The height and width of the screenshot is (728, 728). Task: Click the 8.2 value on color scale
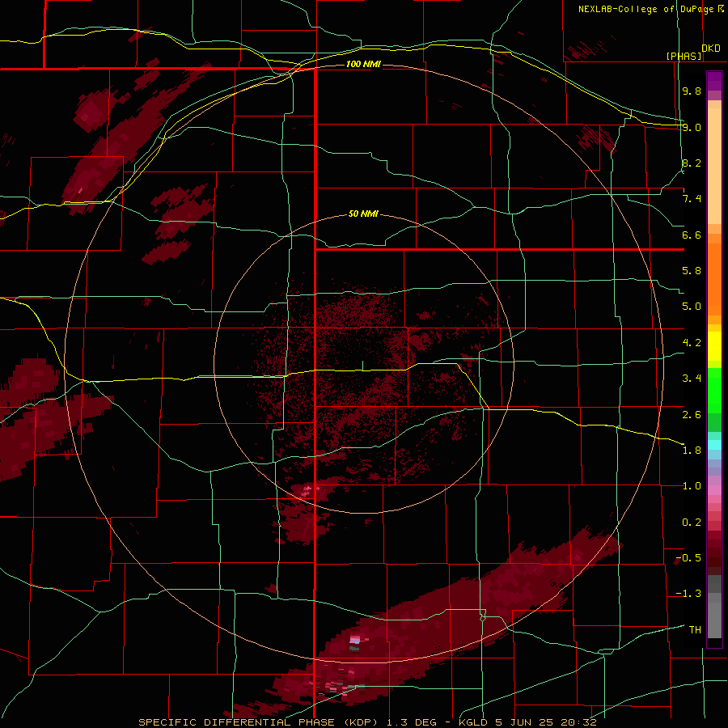point(692,163)
